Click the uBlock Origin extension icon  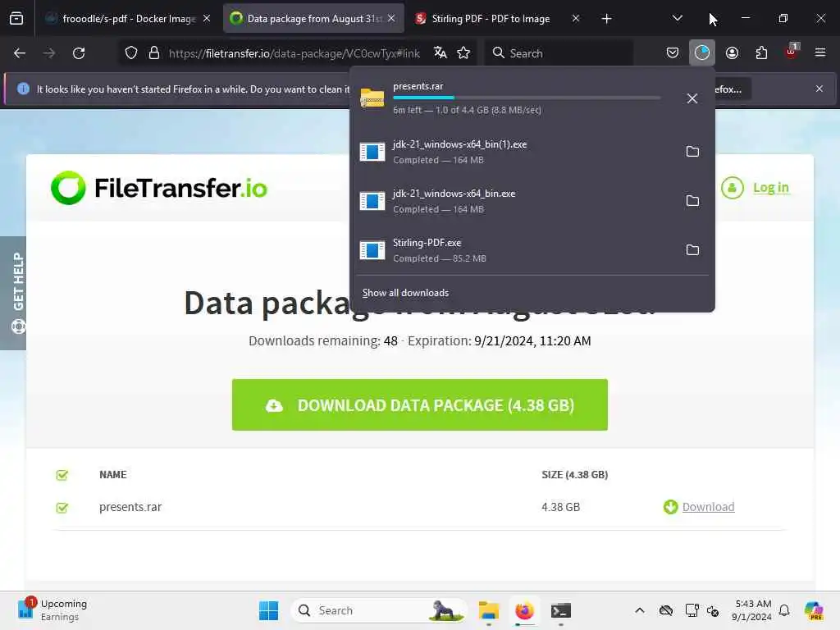pyautogui.click(x=792, y=52)
